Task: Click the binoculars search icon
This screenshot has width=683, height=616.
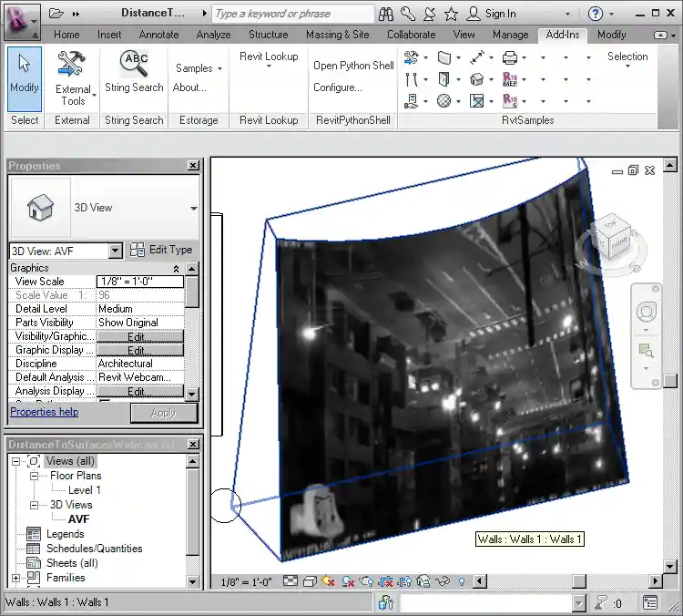Action: pos(386,14)
